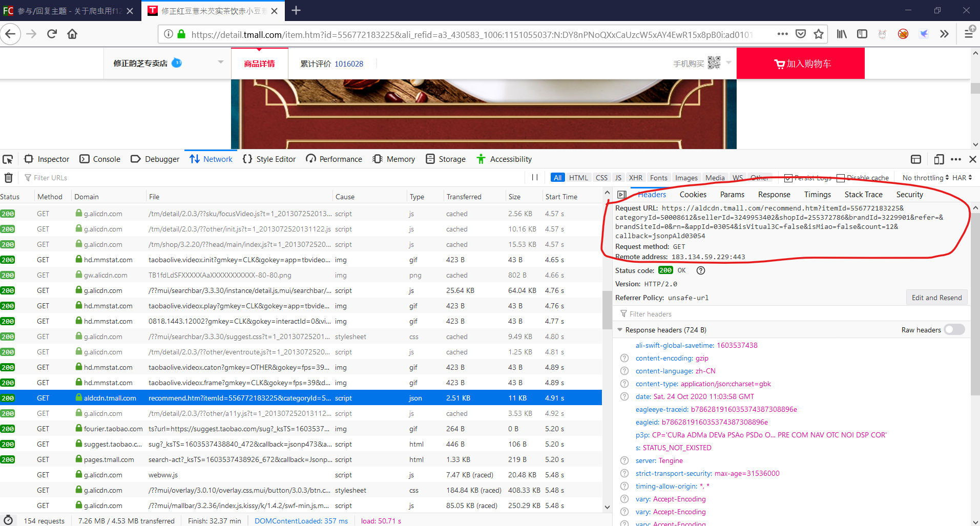980x526 pixels.
Task: Click the Edit and Resend button
Action: click(936, 298)
